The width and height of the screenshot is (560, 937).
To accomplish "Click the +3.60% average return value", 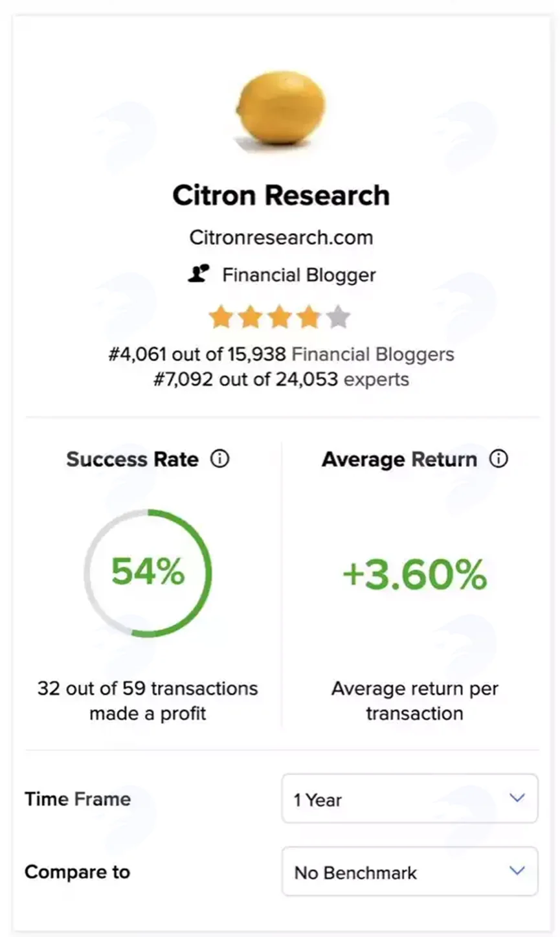I will pyautogui.click(x=414, y=574).
